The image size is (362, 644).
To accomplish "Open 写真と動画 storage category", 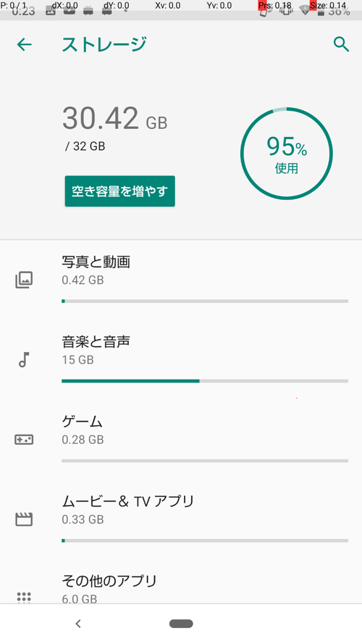I will click(x=181, y=280).
